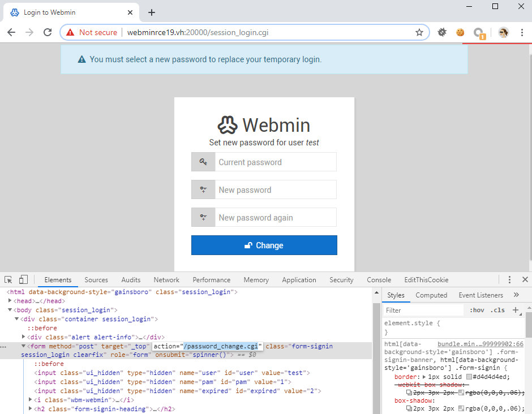Open the Chrome three-dot menu
532x414 pixels.
click(x=522, y=32)
